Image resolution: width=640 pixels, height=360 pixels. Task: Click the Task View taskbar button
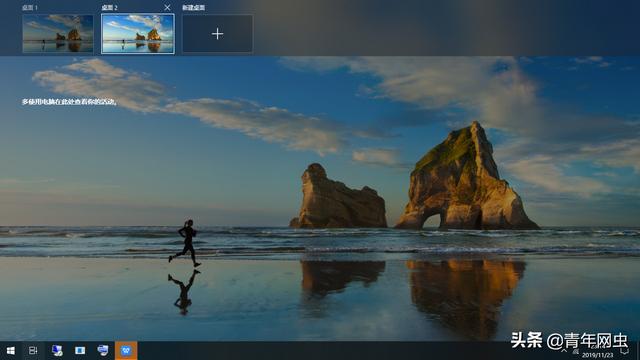[x=33, y=351]
